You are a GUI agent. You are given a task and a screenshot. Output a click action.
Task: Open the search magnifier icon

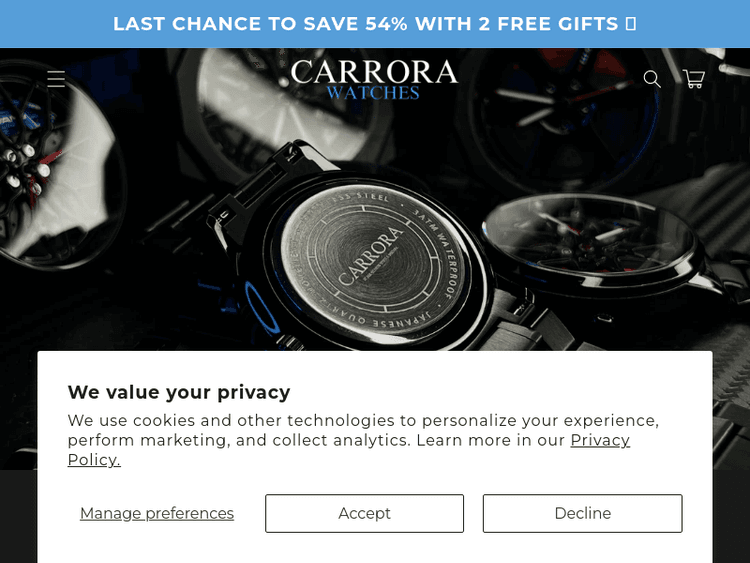[x=651, y=79]
